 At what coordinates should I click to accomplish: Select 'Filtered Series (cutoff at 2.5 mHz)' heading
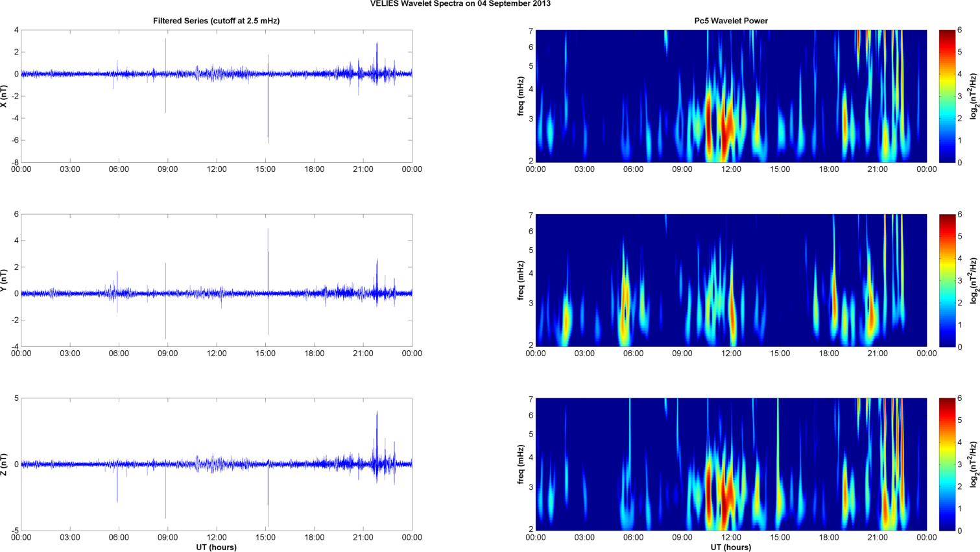216,21
